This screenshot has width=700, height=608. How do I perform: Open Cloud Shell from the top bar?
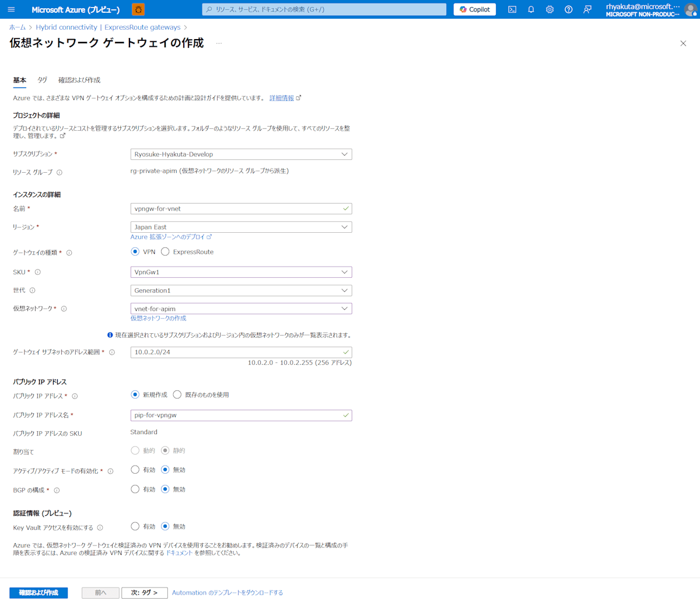[x=512, y=9]
